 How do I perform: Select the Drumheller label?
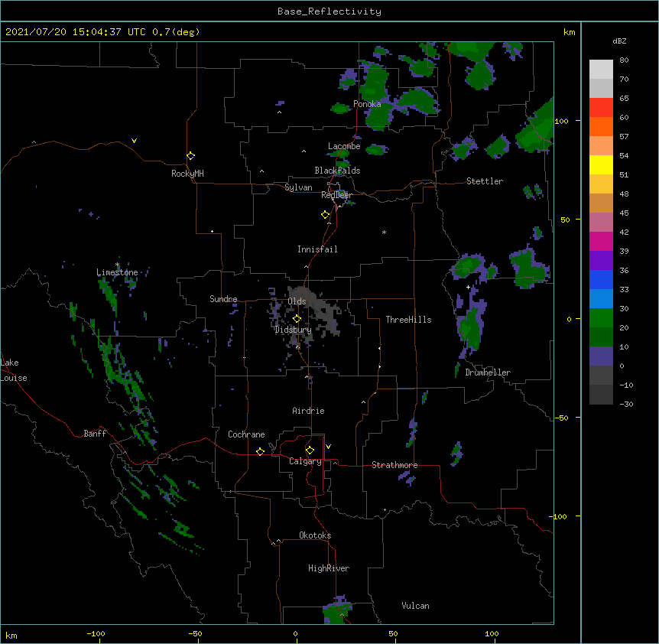click(x=488, y=372)
